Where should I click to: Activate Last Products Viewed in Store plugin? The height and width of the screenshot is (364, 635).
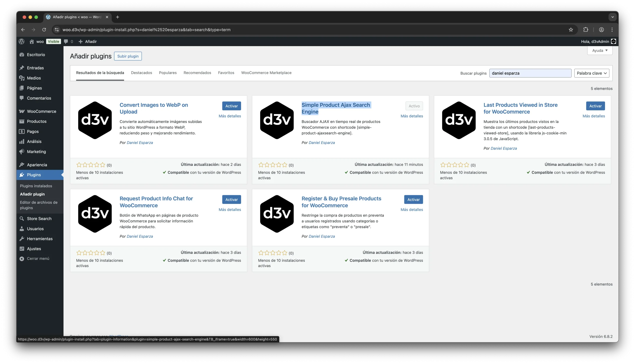tap(595, 106)
